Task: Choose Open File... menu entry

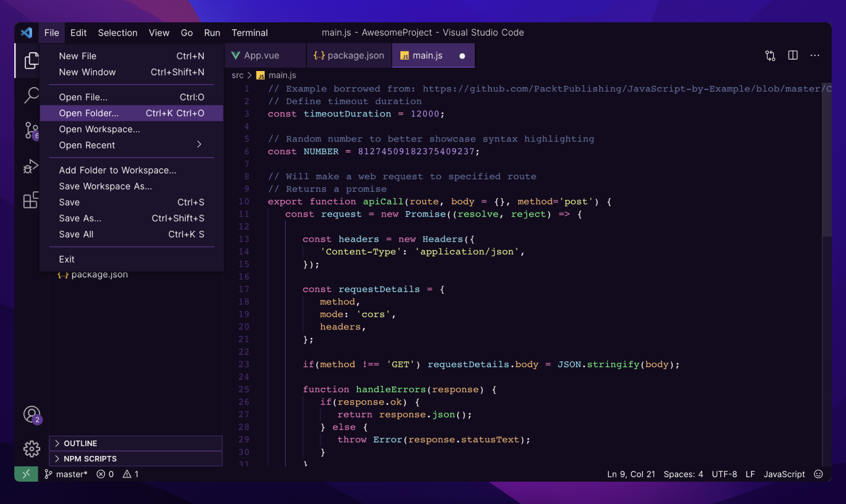Action: (x=132, y=97)
